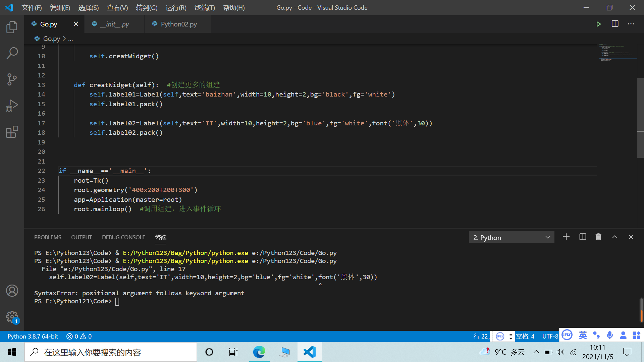Show hidden system tray icons
The height and width of the screenshot is (362, 644).
coord(536,352)
